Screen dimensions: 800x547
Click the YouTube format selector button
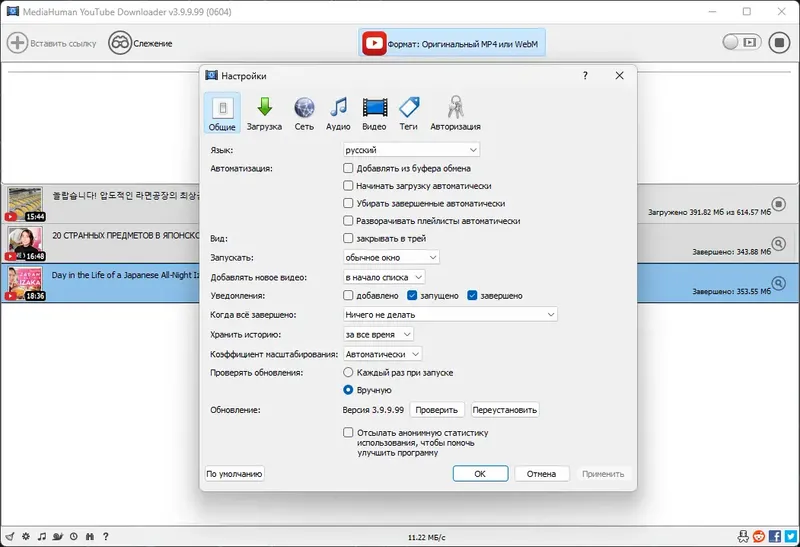(452, 43)
